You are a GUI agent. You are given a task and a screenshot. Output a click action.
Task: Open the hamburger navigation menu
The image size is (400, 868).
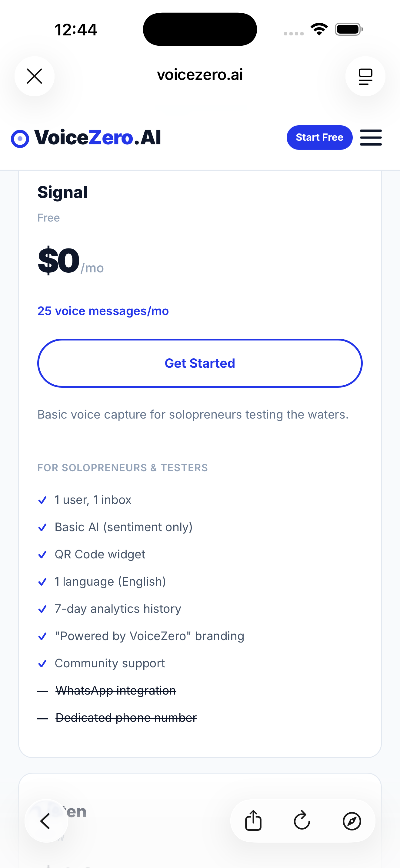pyautogui.click(x=371, y=138)
